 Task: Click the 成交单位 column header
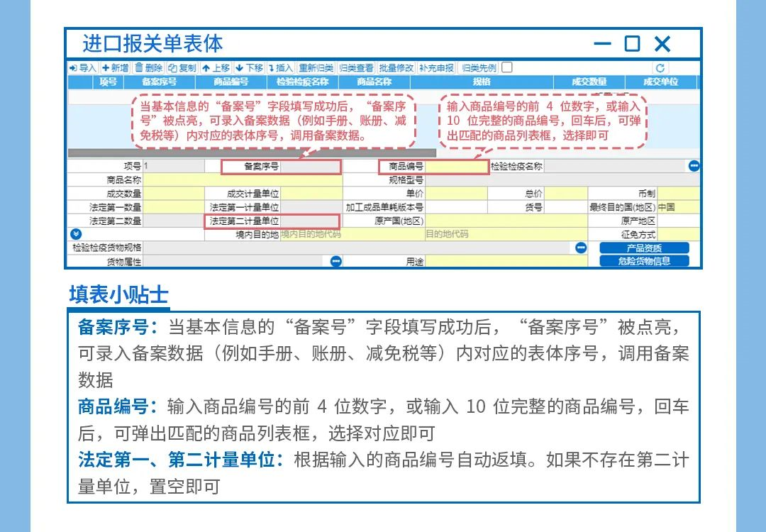pyautogui.click(x=661, y=82)
